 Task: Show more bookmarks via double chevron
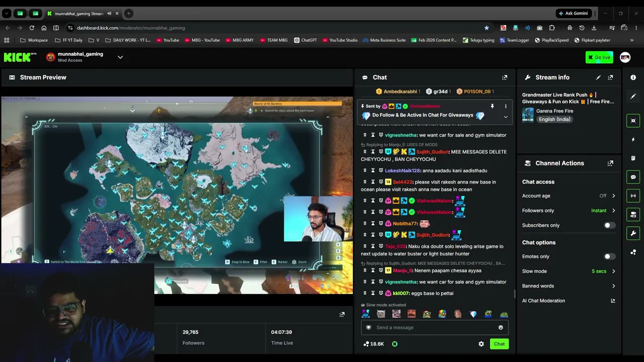pyautogui.click(x=632, y=40)
